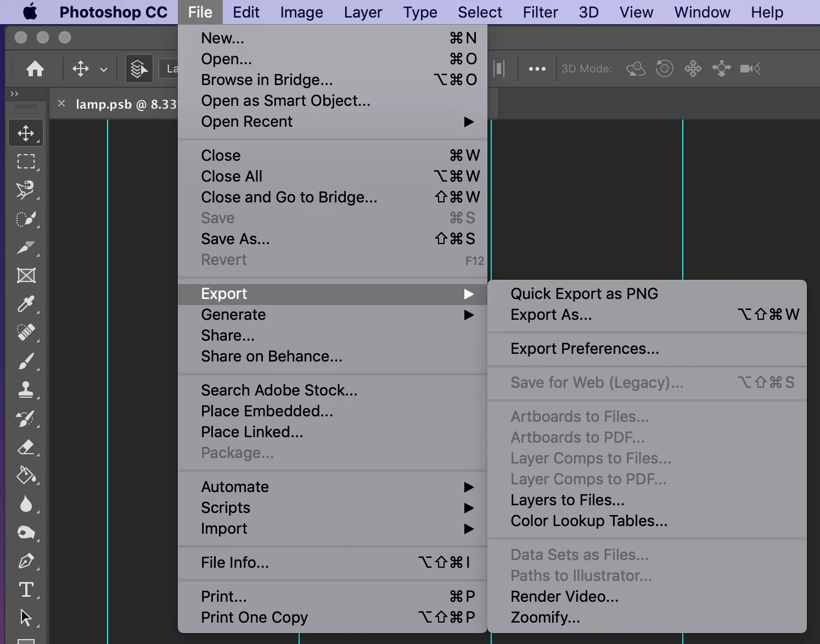This screenshot has height=644, width=820.
Task: Choose Layers to Files...
Action: point(647,500)
